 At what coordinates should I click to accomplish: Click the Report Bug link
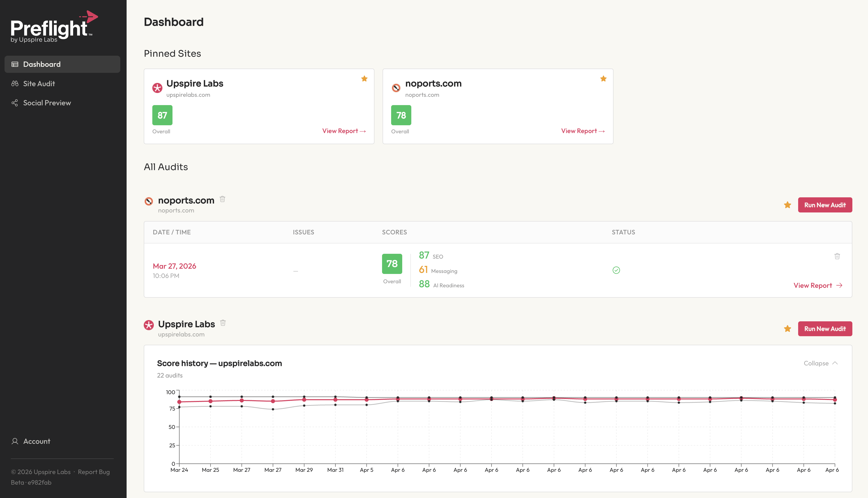pos(94,472)
